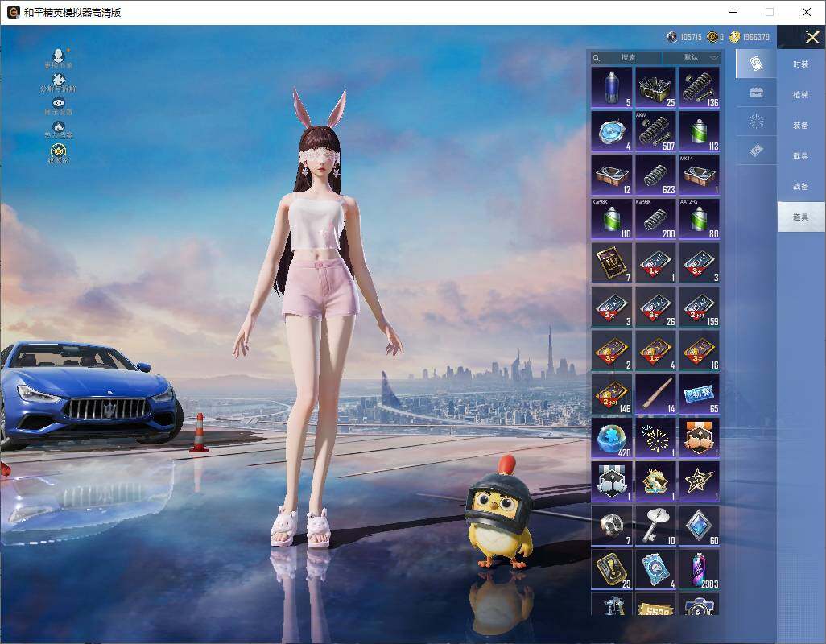Image resolution: width=826 pixels, height=644 pixels.
Task: Close the inventory with the X button
Action: point(812,37)
